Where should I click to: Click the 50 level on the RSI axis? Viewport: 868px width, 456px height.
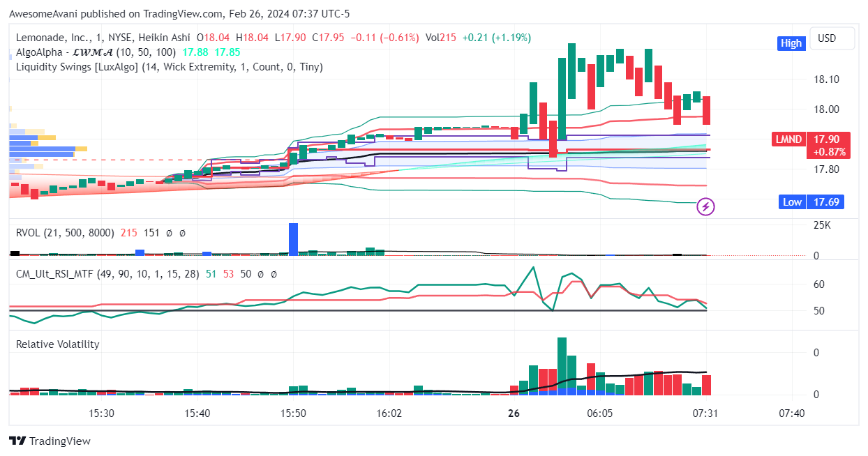click(x=820, y=310)
